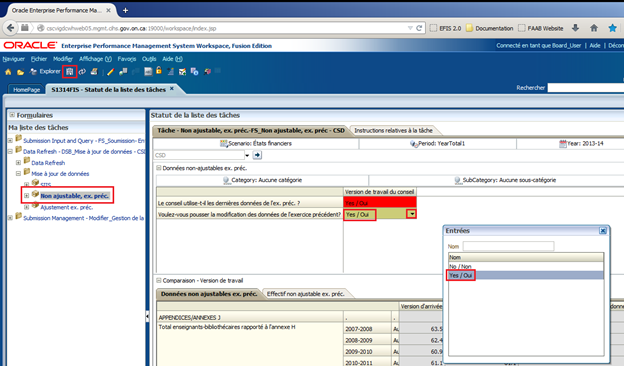Open the Favoris menu

click(127, 59)
